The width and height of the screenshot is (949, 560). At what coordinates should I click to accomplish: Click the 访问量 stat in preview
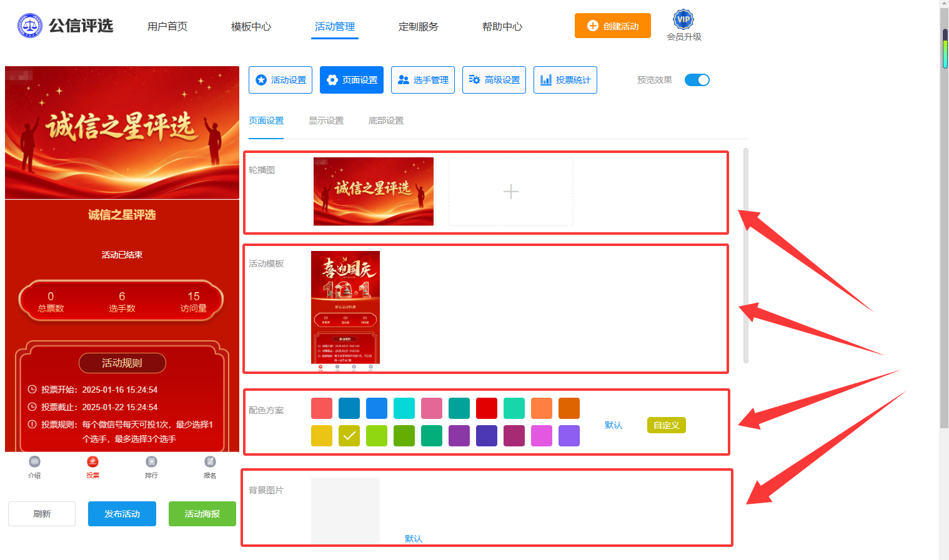194,302
